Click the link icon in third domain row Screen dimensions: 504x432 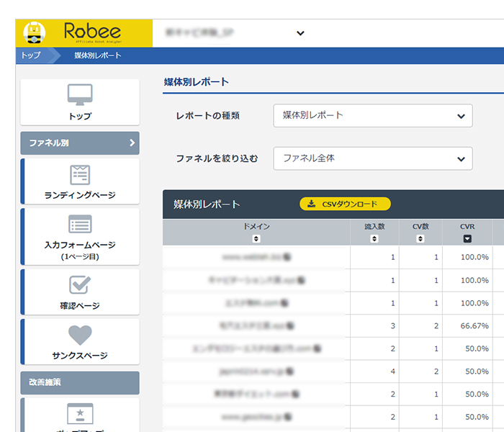284,303
